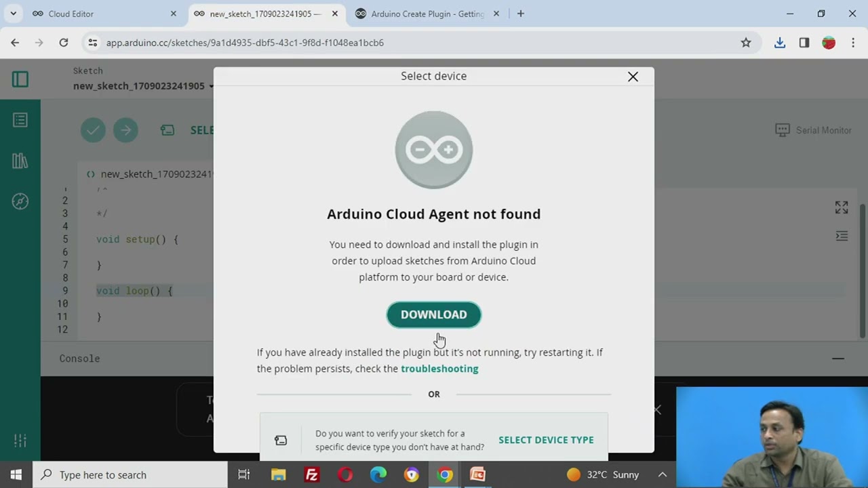The width and height of the screenshot is (868, 488).
Task: Click the 'void loop() {' code line
Action: pos(135,291)
